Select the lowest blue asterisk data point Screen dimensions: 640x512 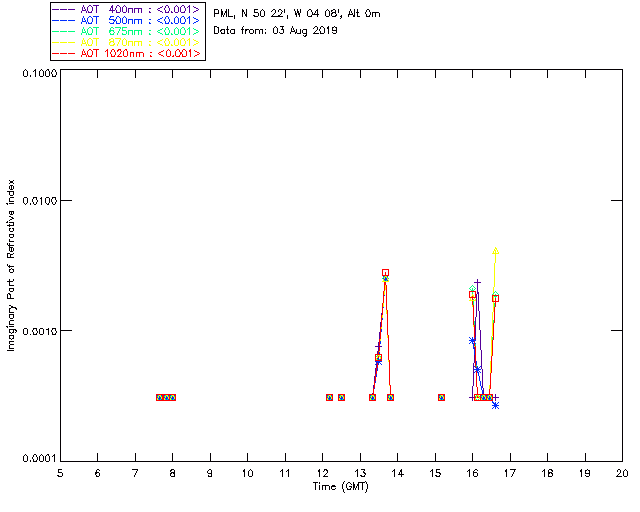[495, 405]
